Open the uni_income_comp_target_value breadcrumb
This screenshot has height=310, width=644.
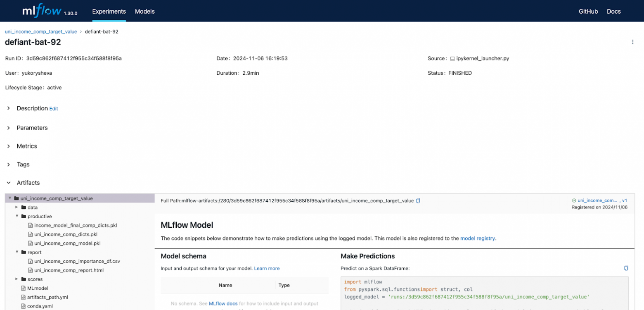tap(41, 31)
